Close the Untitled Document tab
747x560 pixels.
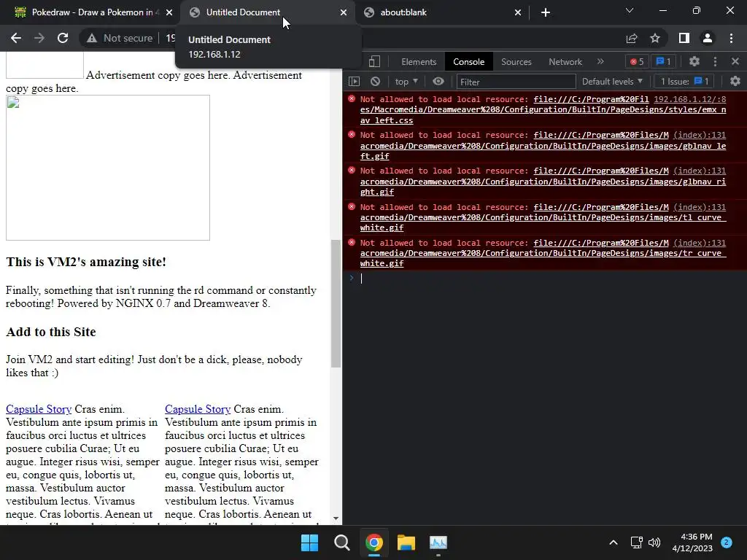click(x=344, y=12)
